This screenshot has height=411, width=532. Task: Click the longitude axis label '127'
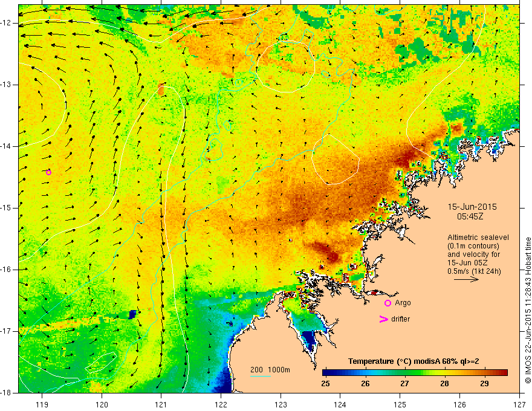519,404
